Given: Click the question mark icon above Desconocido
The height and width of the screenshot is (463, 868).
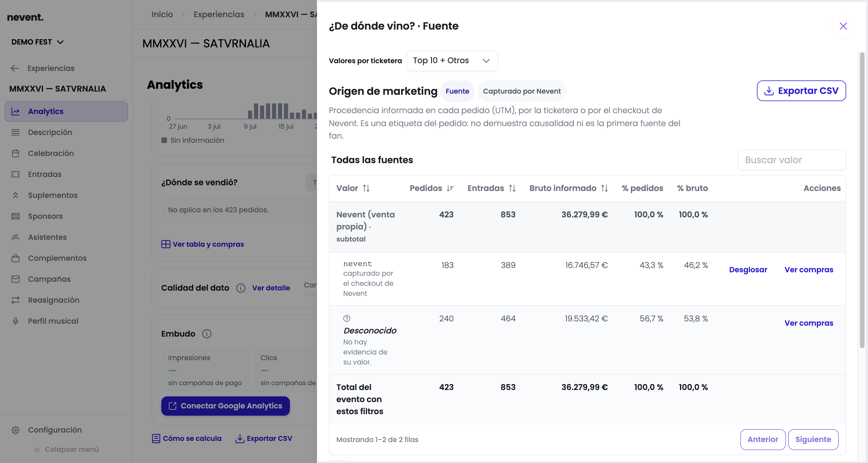Looking at the screenshot, I should [347, 318].
